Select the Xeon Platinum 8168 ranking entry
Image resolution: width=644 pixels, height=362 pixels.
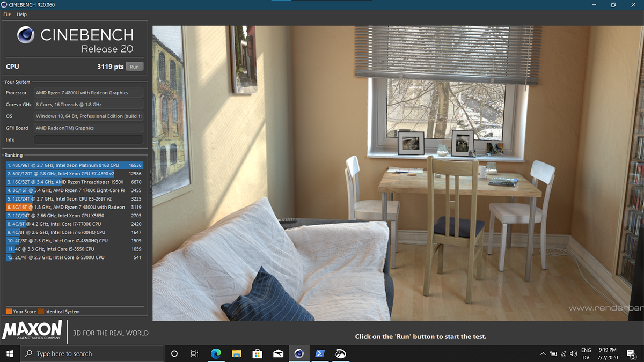click(75, 165)
